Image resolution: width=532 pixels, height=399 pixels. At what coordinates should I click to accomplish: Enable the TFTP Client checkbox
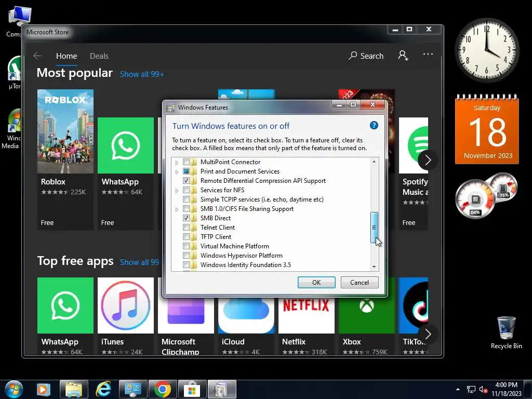point(186,237)
